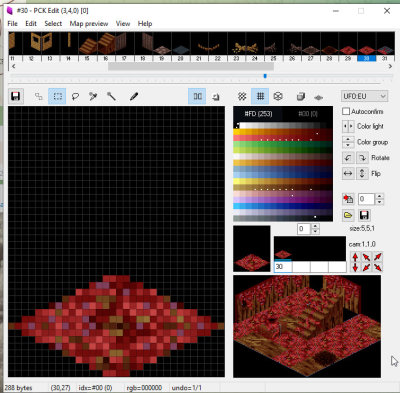Increase the value in the spinner beside paste icon
Viewport: 400px width, 393px height.
380,196
